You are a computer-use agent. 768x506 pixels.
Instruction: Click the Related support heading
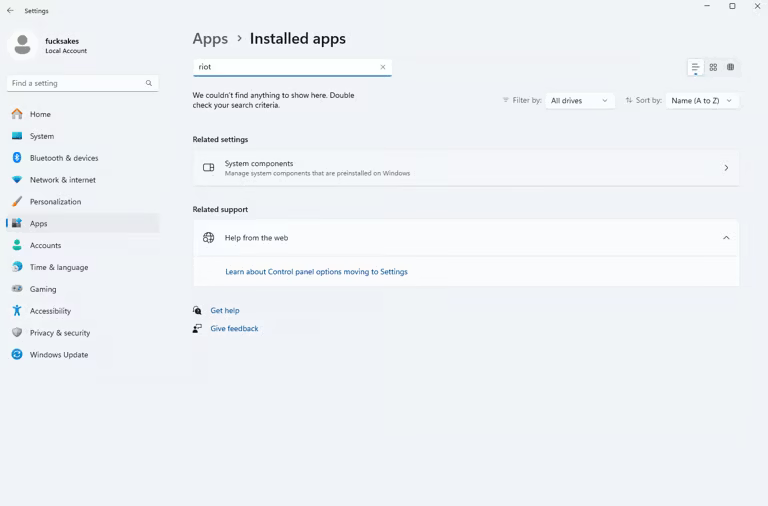point(220,209)
